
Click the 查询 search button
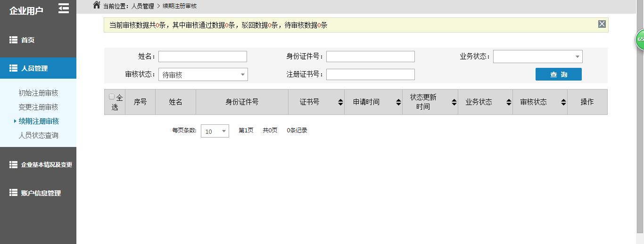(x=558, y=74)
